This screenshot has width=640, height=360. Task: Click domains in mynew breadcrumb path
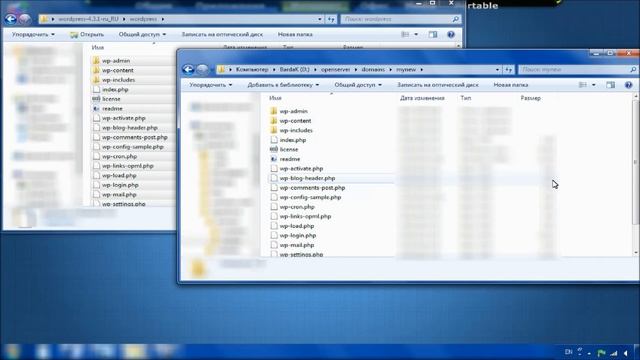(x=373, y=70)
